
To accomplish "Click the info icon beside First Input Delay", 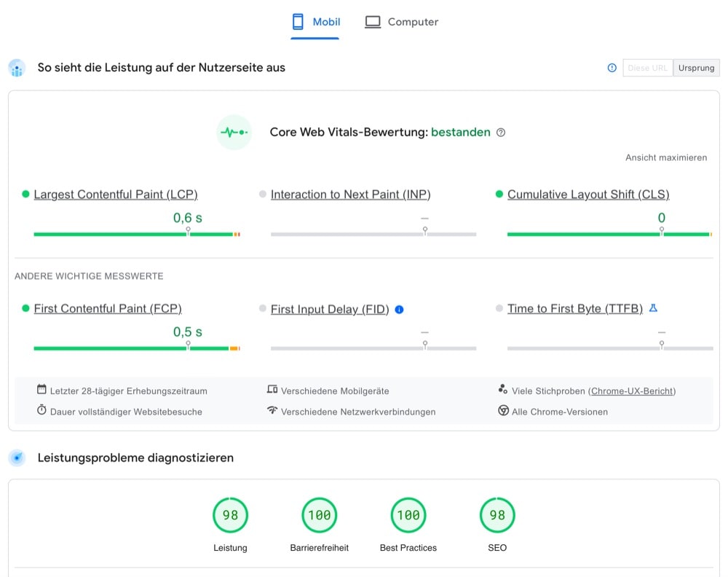I will point(399,310).
